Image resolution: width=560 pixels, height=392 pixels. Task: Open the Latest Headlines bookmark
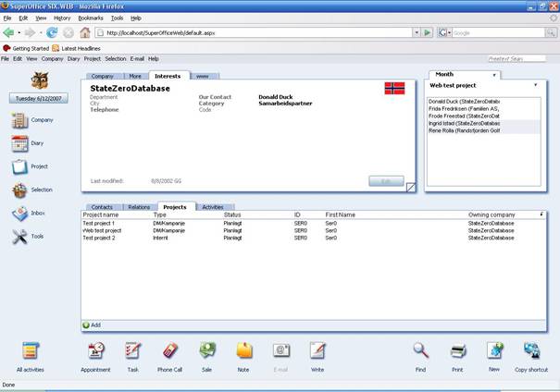[77, 48]
